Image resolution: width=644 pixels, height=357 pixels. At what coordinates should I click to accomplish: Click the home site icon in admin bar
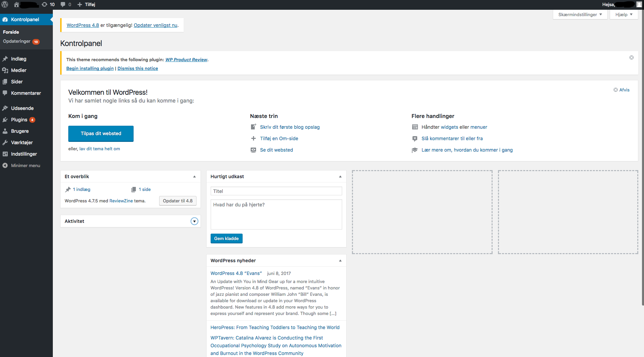[16, 4]
